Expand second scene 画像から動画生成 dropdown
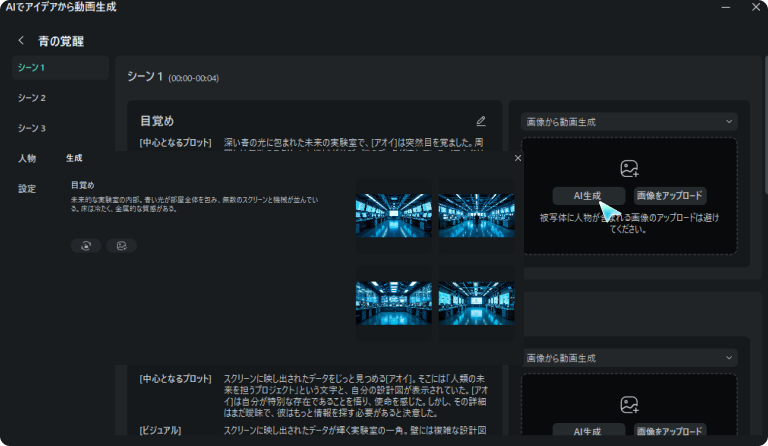768x446 pixels. pyautogui.click(x=629, y=358)
